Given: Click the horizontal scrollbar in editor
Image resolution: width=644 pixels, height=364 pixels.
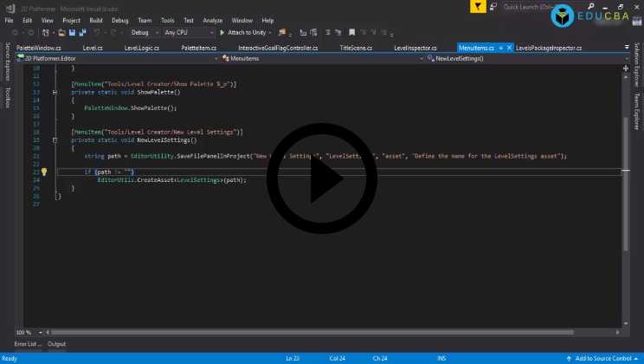Looking at the screenshot, I should pyautogui.click(x=329, y=332).
